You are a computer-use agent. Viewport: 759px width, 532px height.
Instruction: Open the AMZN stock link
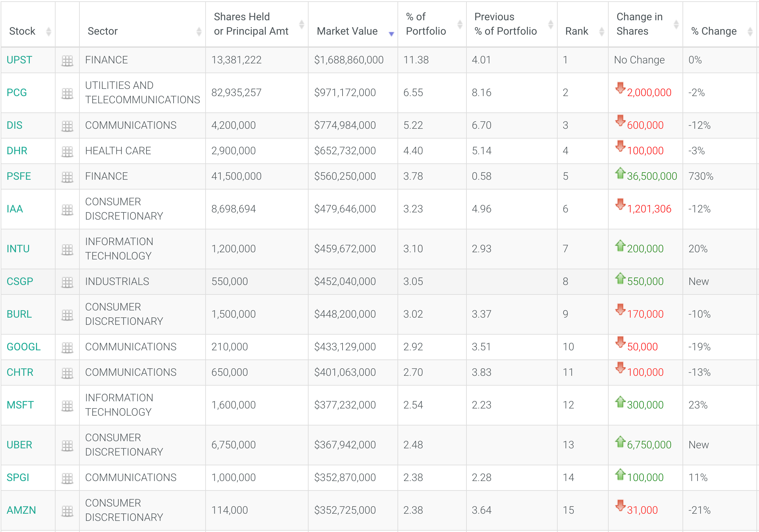point(21,510)
